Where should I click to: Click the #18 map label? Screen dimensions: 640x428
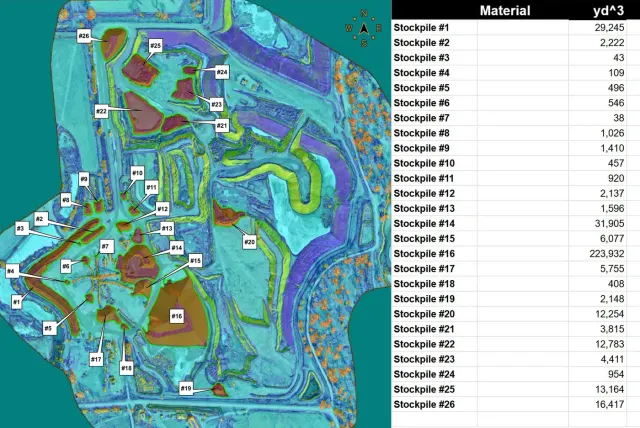tap(127, 368)
